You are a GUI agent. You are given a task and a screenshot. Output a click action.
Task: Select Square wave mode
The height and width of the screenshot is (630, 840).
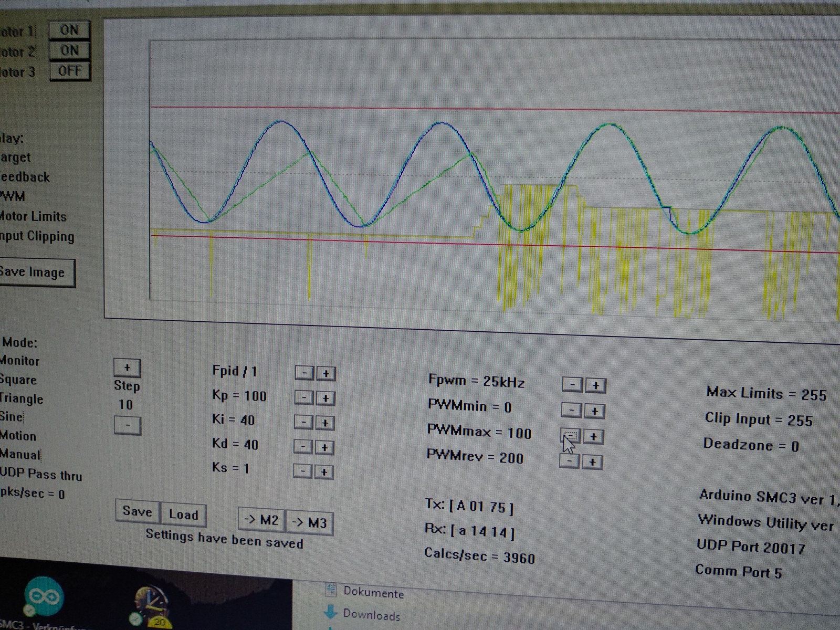[x=18, y=380]
